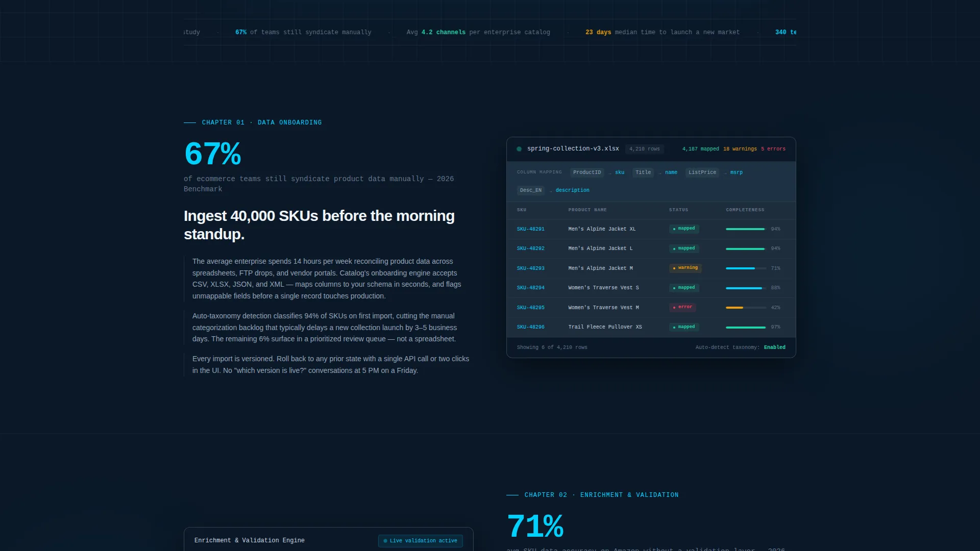Select the ProductID column mapping chip
Viewport: 980px width, 551px height.
[587, 172]
